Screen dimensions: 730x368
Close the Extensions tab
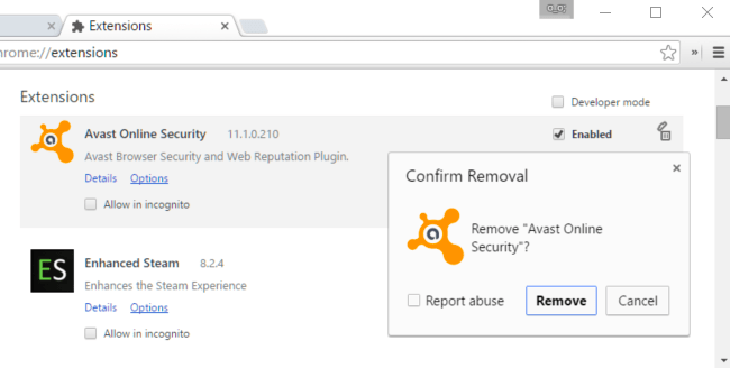224,26
